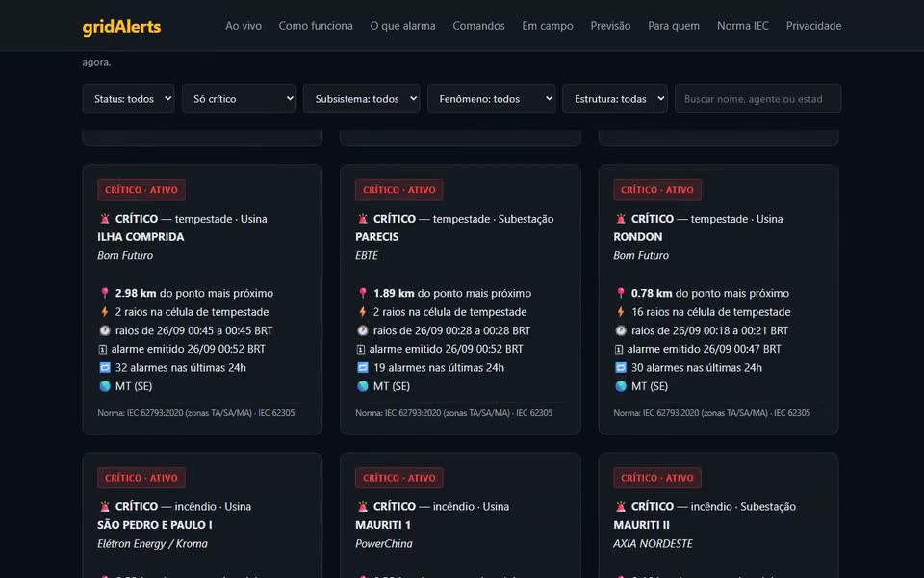
Task: Open Para quem nav link
Action: (674, 26)
